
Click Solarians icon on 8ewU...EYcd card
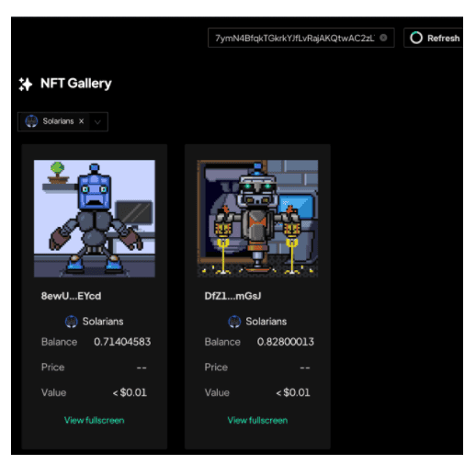click(72, 322)
